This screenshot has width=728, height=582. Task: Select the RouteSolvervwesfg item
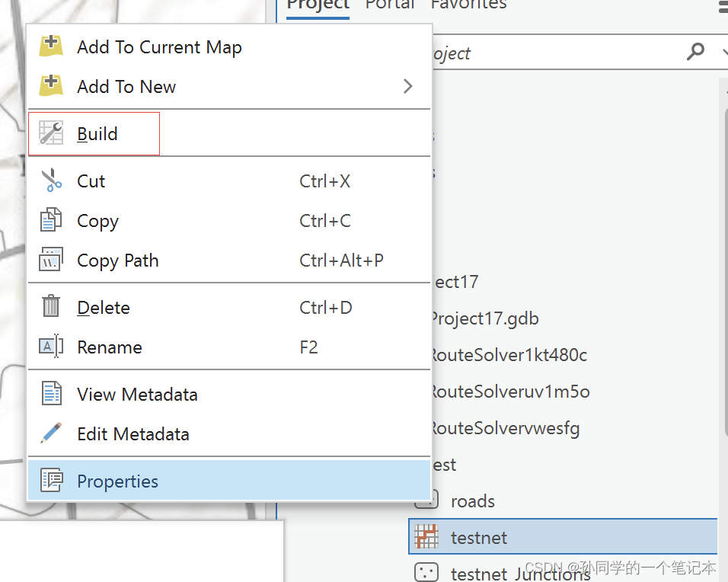(505, 429)
